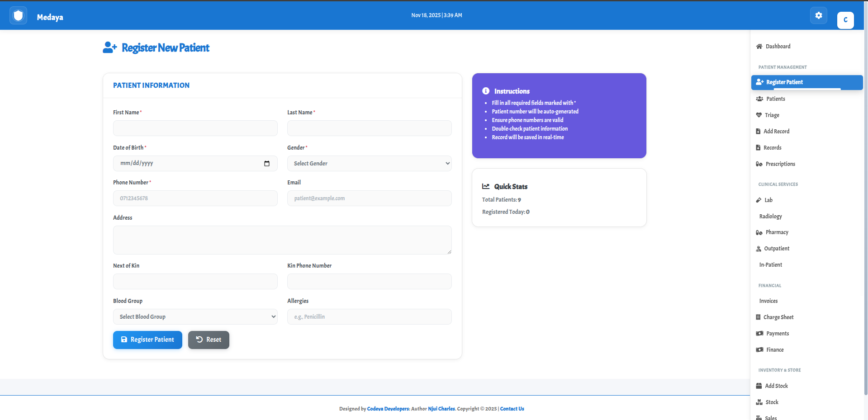Follow the Contact Us footer link
Image resolution: width=868 pixels, height=420 pixels.
coord(512,409)
